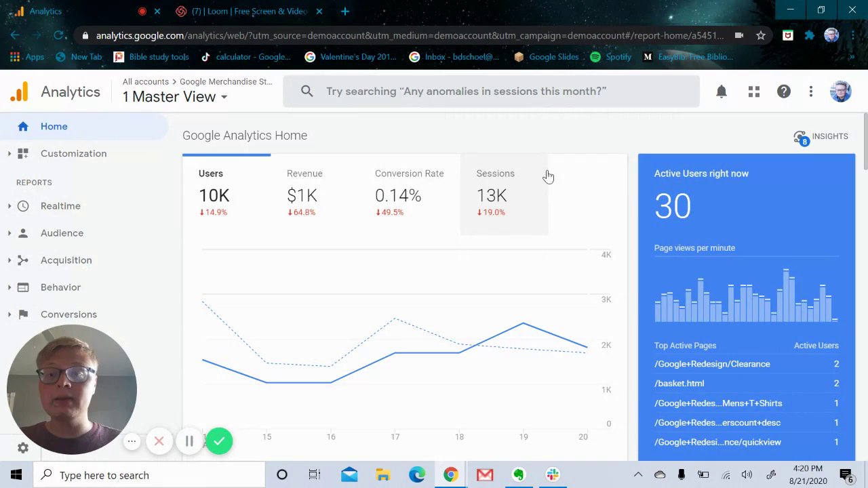Open the taskbar volume control

click(x=747, y=475)
